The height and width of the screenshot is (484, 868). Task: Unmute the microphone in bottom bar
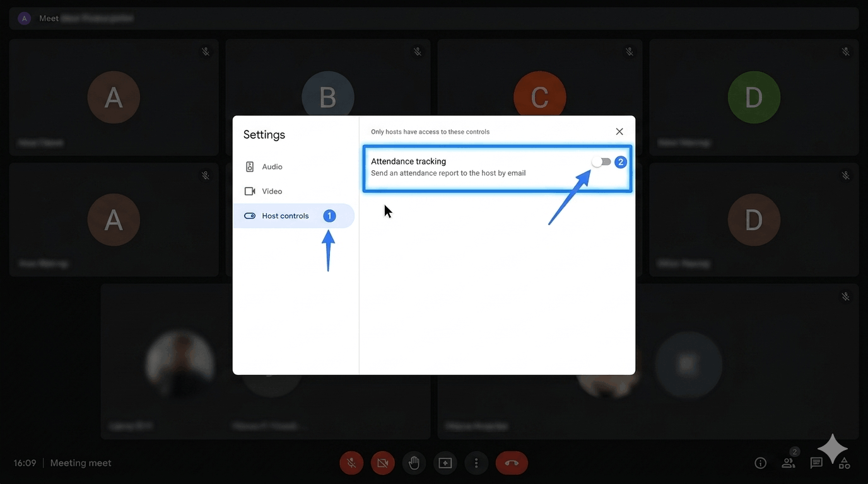(x=351, y=463)
